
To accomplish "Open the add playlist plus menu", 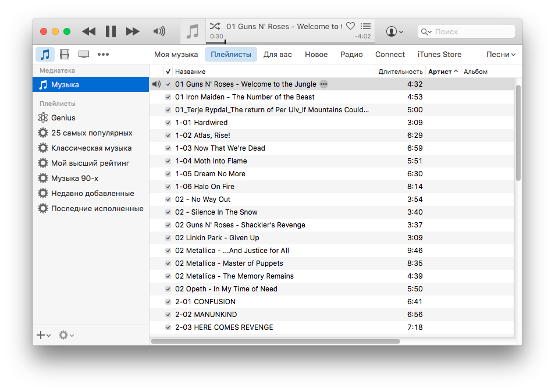I will (x=44, y=335).
